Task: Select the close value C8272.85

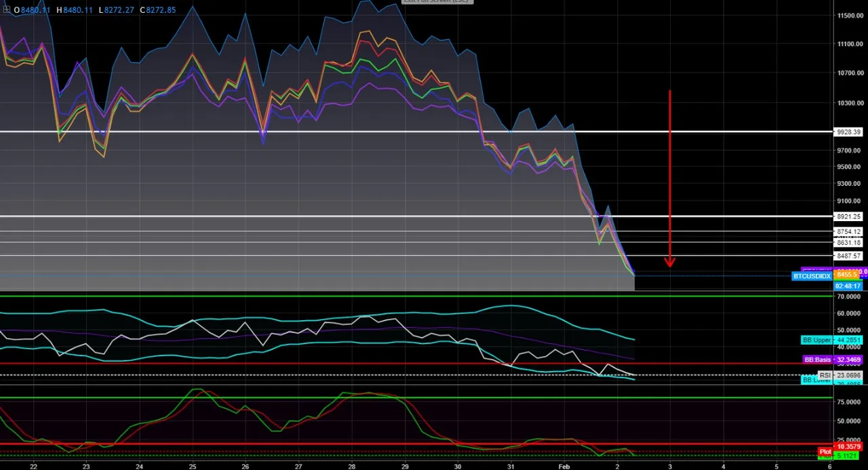Action: [159, 10]
